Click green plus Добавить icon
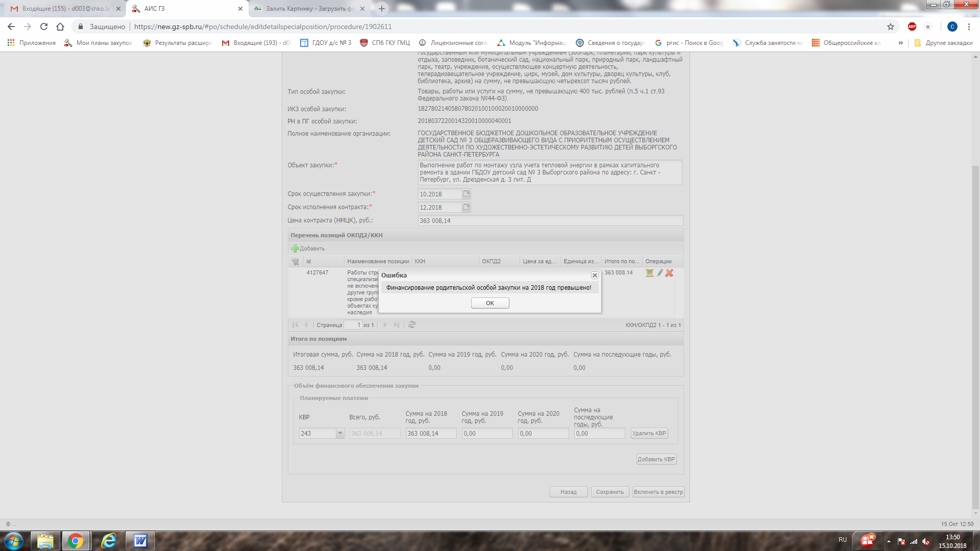The height and width of the screenshot is (551, 980). [x=295, y=248]
